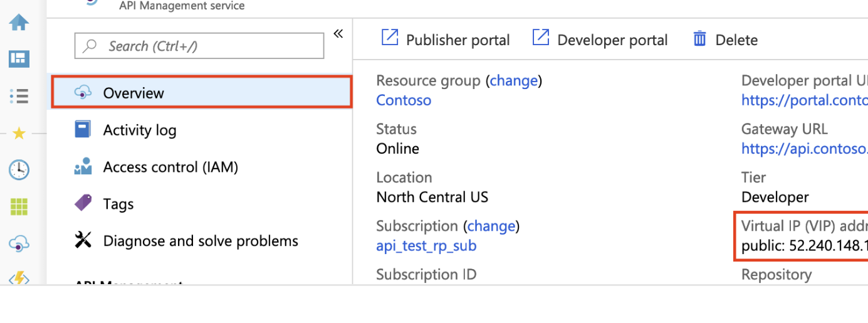Click the Repository label

click(x=776, y=275)
